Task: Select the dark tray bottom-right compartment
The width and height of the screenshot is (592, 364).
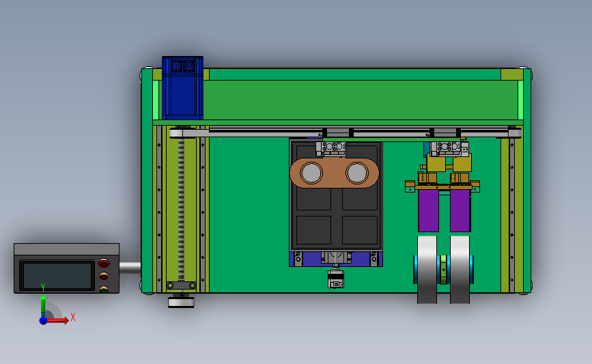Action: (x=360, y=230)
